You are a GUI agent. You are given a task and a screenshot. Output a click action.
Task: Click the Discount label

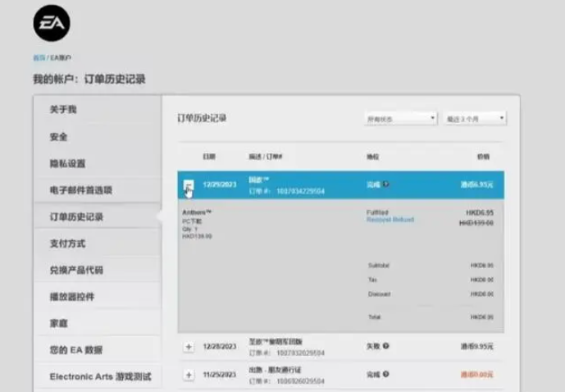tap(380, 294)
